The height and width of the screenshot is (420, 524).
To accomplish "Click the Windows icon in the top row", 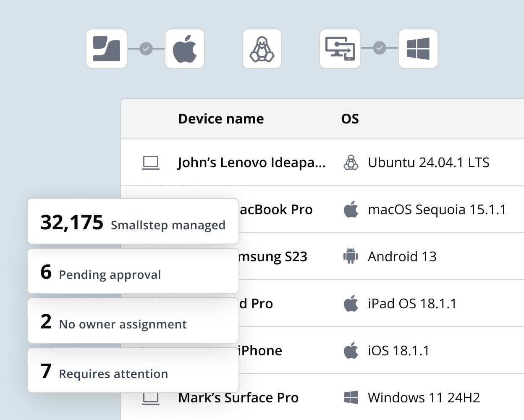I will coord(418,48).
